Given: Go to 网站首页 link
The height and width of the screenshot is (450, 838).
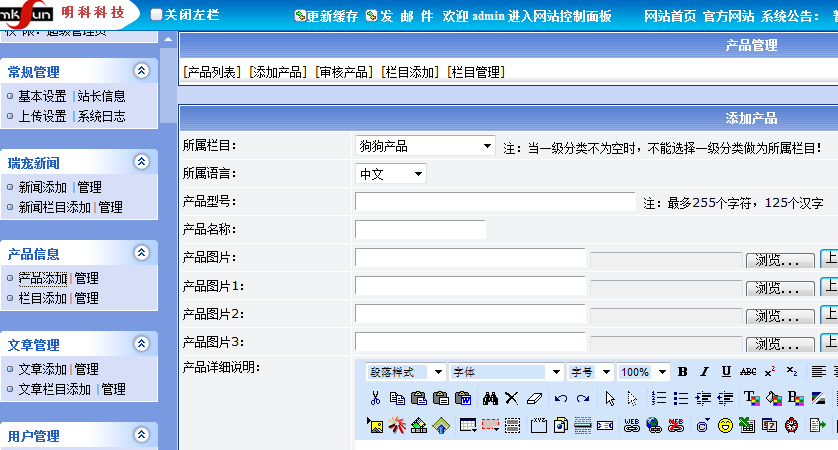Looking at the screenshot, I should coord(670,16).
